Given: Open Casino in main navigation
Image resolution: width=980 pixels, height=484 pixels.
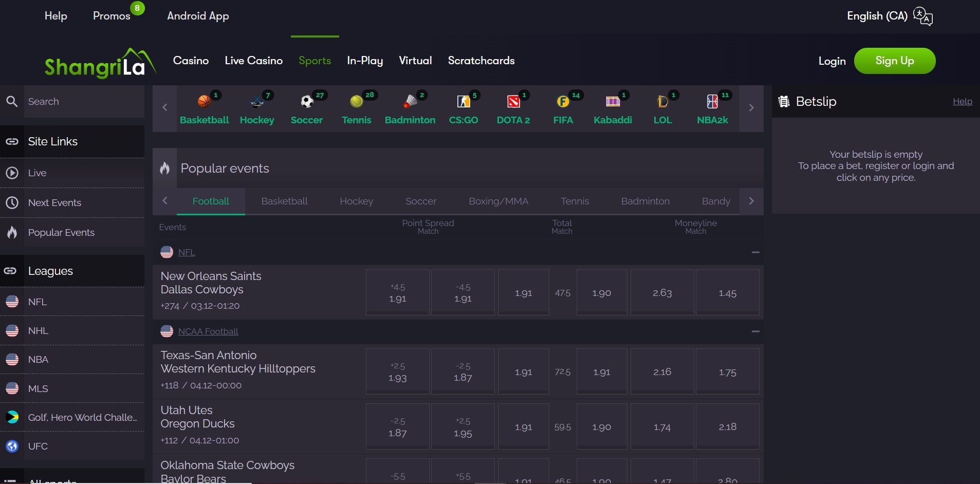Looking at the screenshot, I should click(x=191, y=61).
